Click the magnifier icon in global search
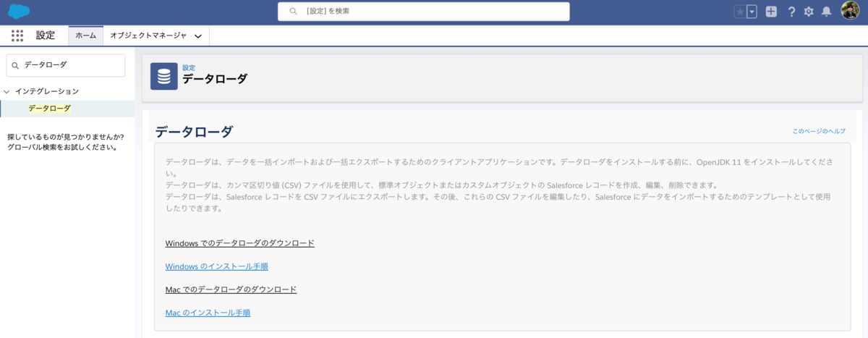 [x=293, y=12]
